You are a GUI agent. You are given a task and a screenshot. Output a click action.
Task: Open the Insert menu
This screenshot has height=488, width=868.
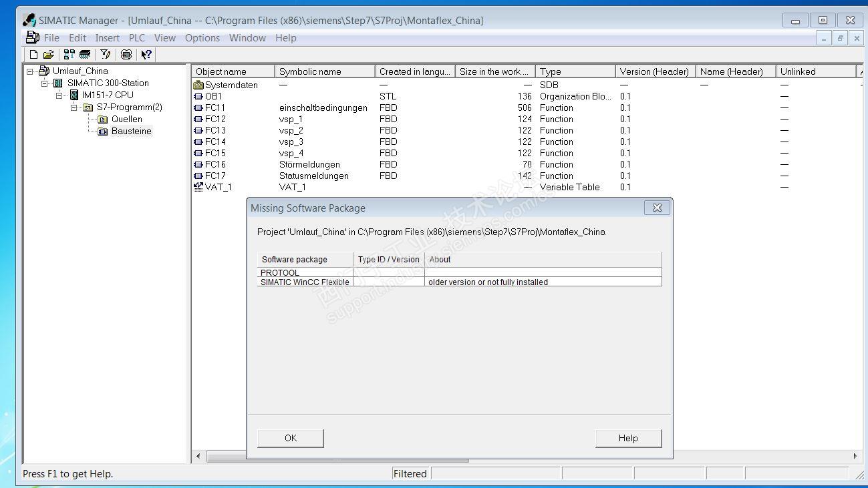(108, 38)
